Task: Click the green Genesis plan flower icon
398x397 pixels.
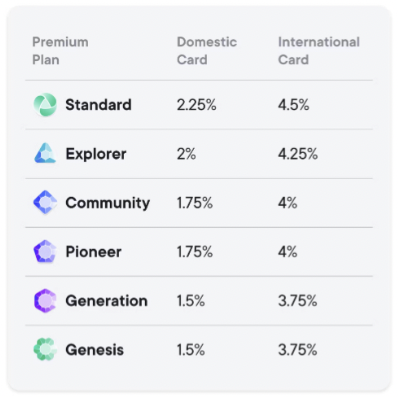Action: pos(45,349)
